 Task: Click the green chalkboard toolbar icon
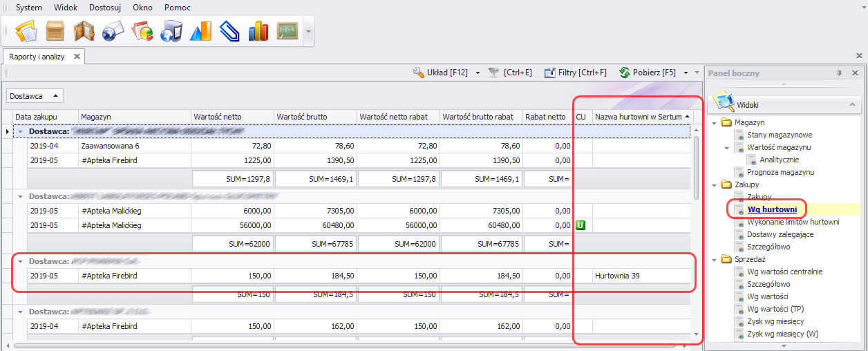coord(287,31)
